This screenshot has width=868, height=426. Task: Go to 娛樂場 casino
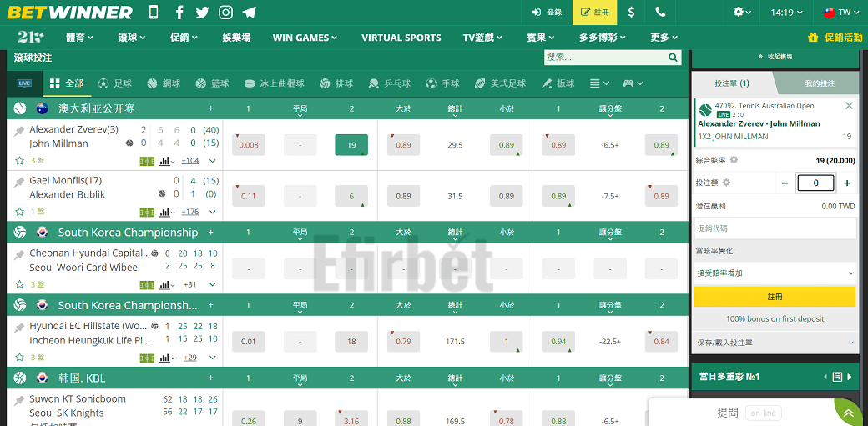click(236, 38)
